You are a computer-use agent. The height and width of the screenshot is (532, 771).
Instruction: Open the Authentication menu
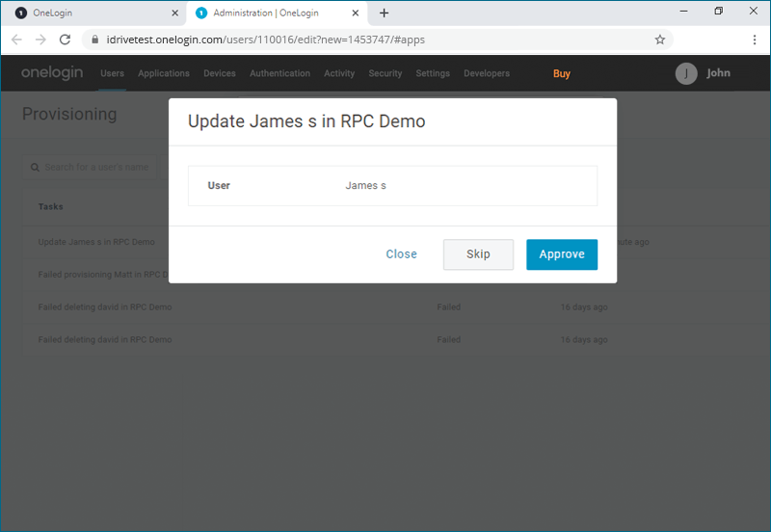pyautogui.click(x=279, y=73)
